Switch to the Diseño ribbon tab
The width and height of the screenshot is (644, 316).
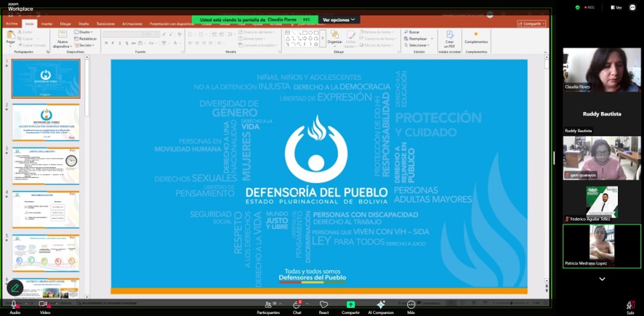pyautogui.click(x=84, y=24)
